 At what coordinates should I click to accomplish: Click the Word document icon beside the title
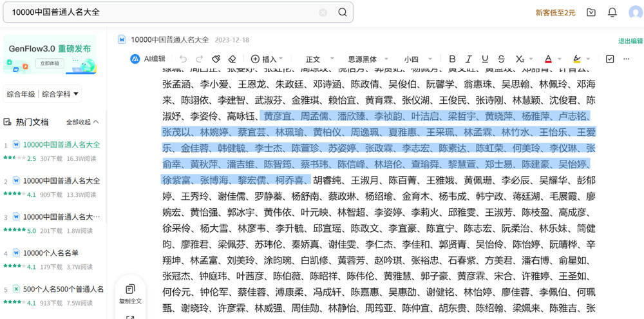coord(122,39)
